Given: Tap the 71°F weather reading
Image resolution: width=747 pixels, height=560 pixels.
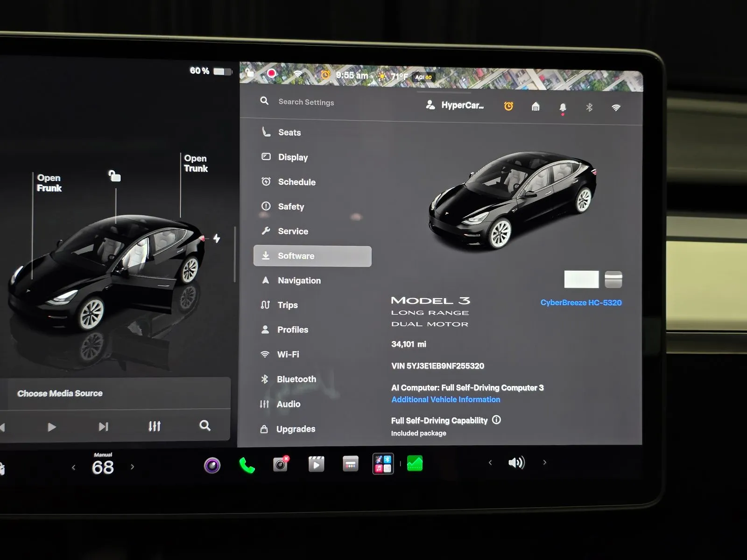Looking at the screenshot, I should pos(400,76).
